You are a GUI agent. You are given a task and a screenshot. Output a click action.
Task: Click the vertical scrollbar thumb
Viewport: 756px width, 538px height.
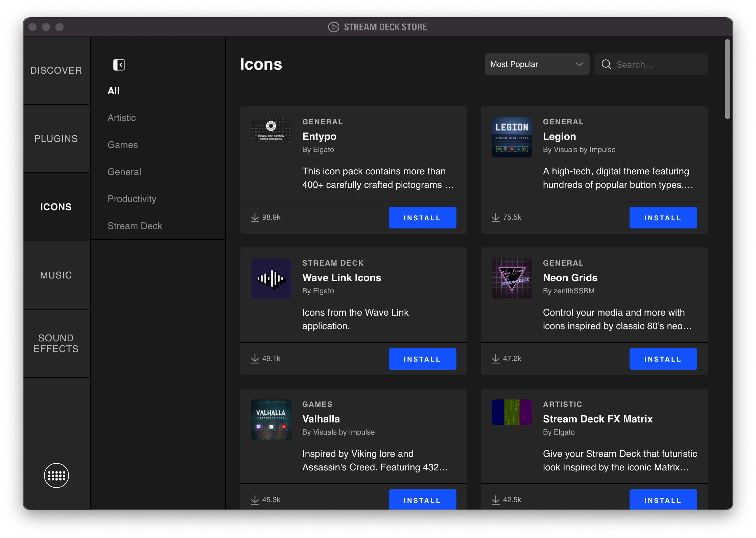point(727,79)
